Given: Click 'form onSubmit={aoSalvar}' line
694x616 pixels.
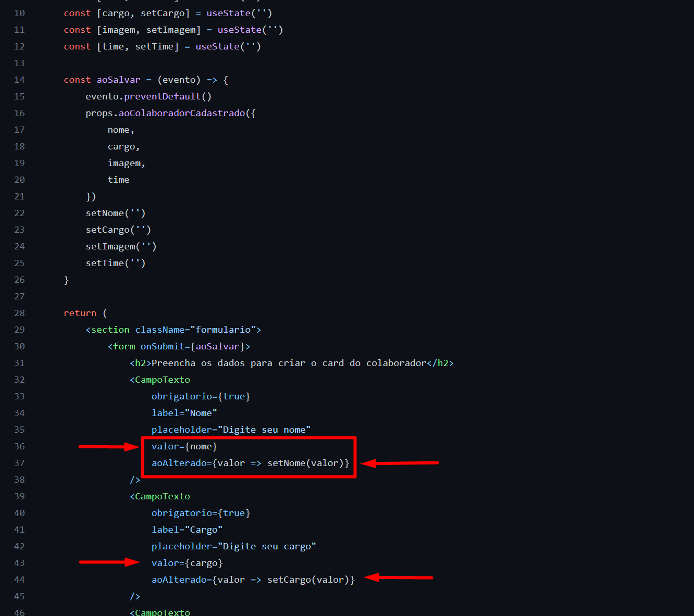Looking at the screenshot, I should tap(179, 346).
